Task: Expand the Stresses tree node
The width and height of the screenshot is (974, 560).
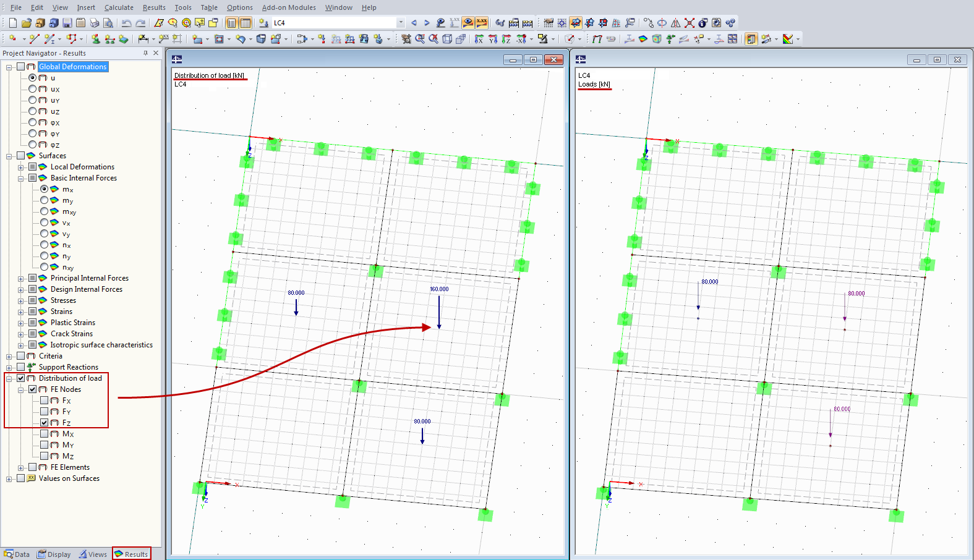Action: pyautogui.click(x=21, y=300)
